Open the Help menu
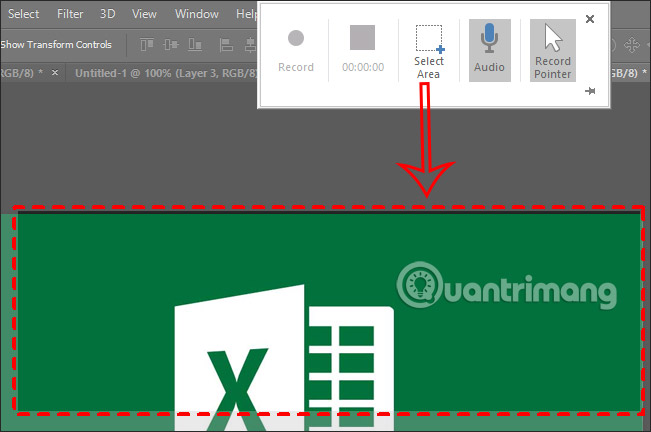The image size is (651, 432). tap(247, 14)
